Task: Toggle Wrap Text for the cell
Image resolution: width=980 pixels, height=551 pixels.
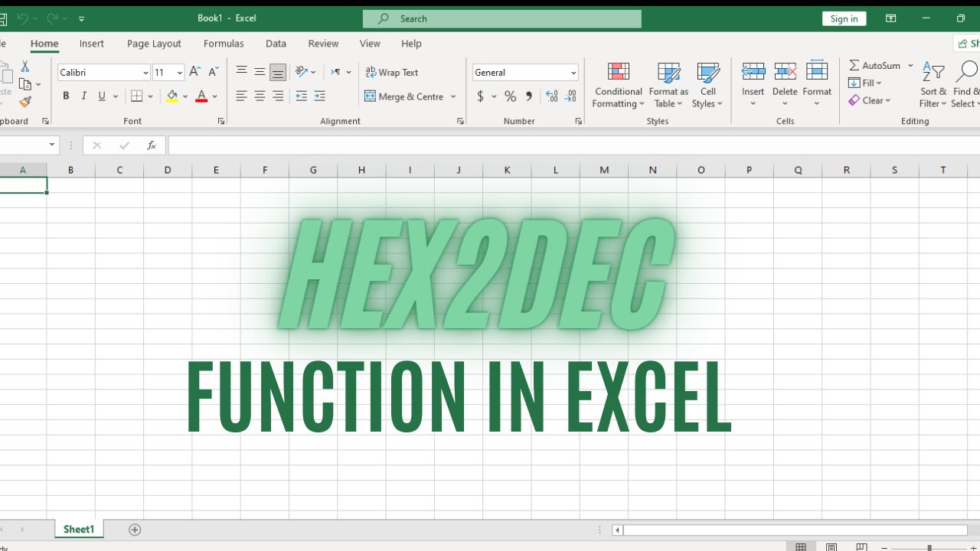Action: point(391,72)
